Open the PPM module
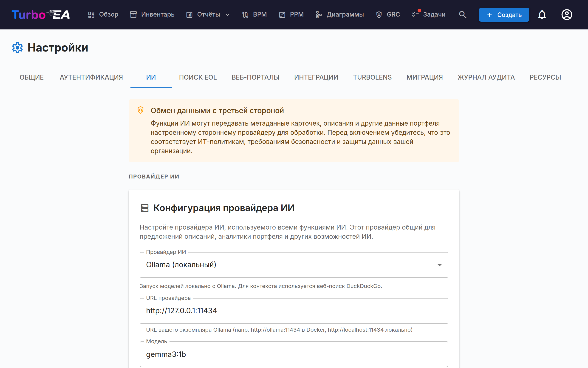Viewport: 588px width, 368px height. click(291, 14)
